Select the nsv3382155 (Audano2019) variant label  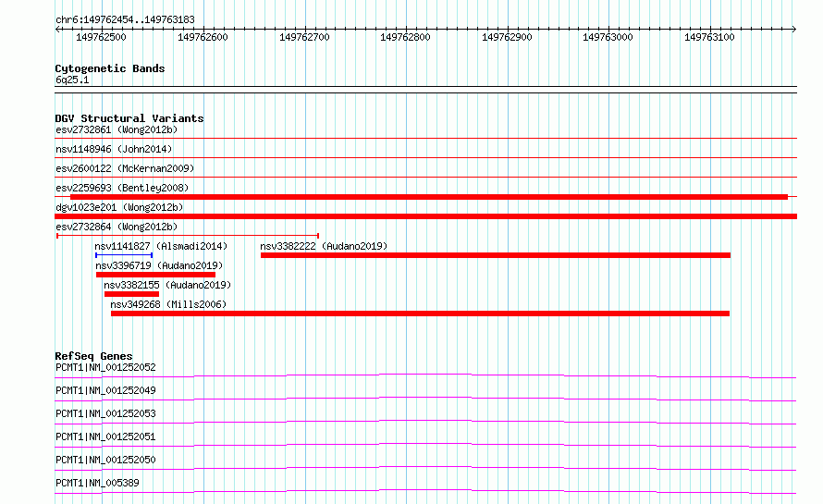[167, 285]
